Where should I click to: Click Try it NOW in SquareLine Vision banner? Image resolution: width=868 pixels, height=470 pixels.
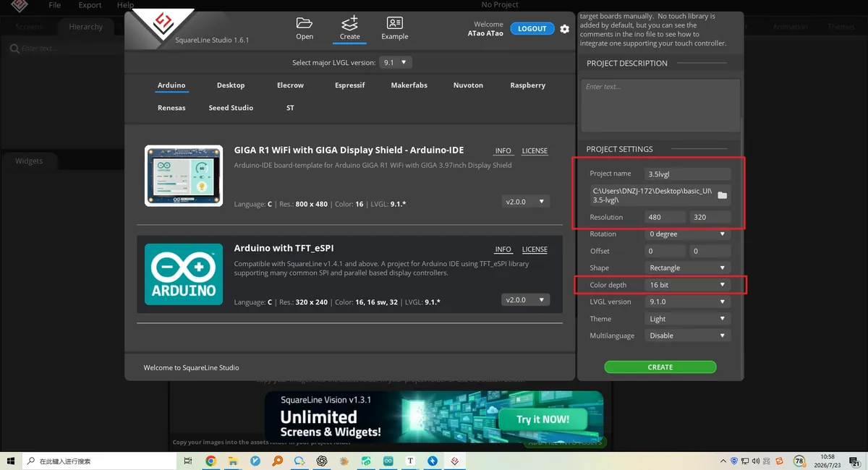[x=542, y=419]
